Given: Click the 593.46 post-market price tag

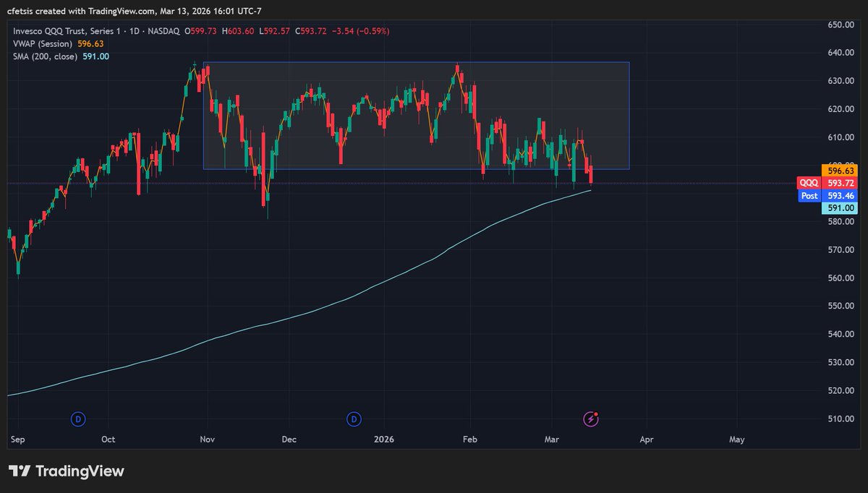Looking at the screenshot, I should click(x=839, y=196).
